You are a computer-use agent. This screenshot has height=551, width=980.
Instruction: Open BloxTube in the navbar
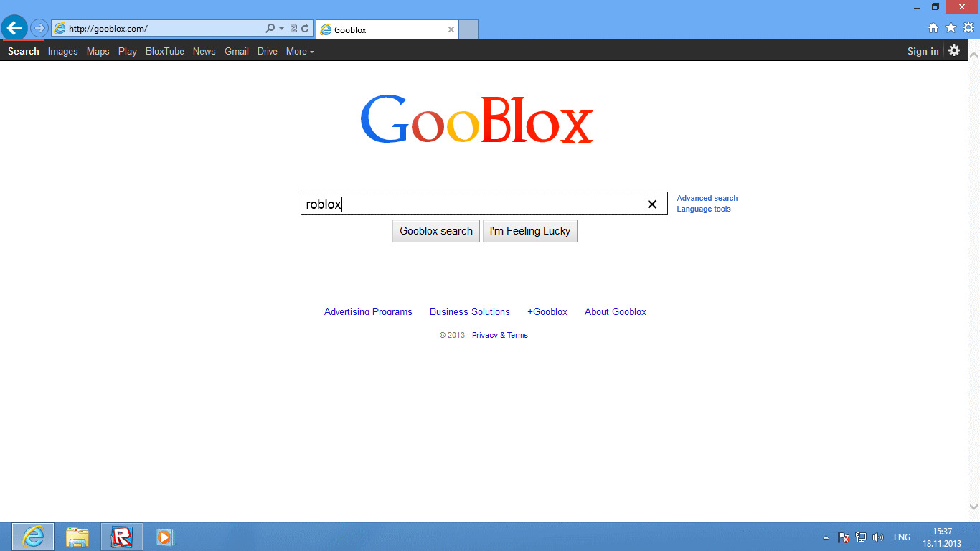(x=165, y=51)
